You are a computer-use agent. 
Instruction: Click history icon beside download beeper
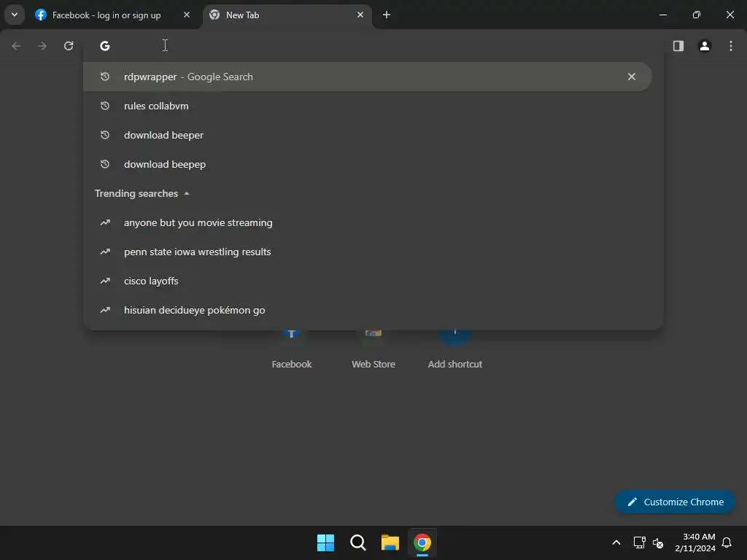click(105, 135)
